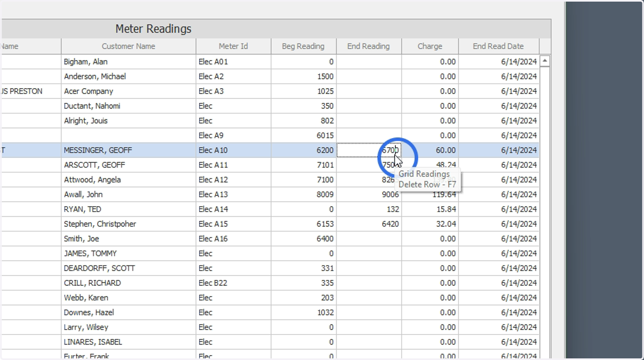Click empty end reading cell for Bigham, Alan

point(369,62)
